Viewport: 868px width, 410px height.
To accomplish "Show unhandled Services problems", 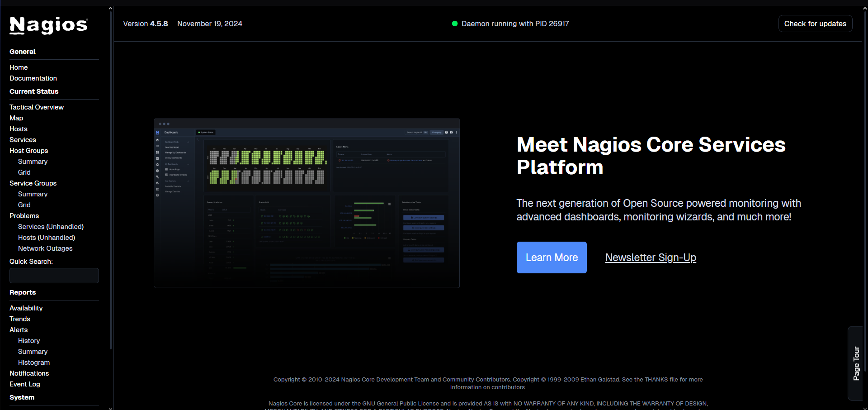I will coord(50,226).
